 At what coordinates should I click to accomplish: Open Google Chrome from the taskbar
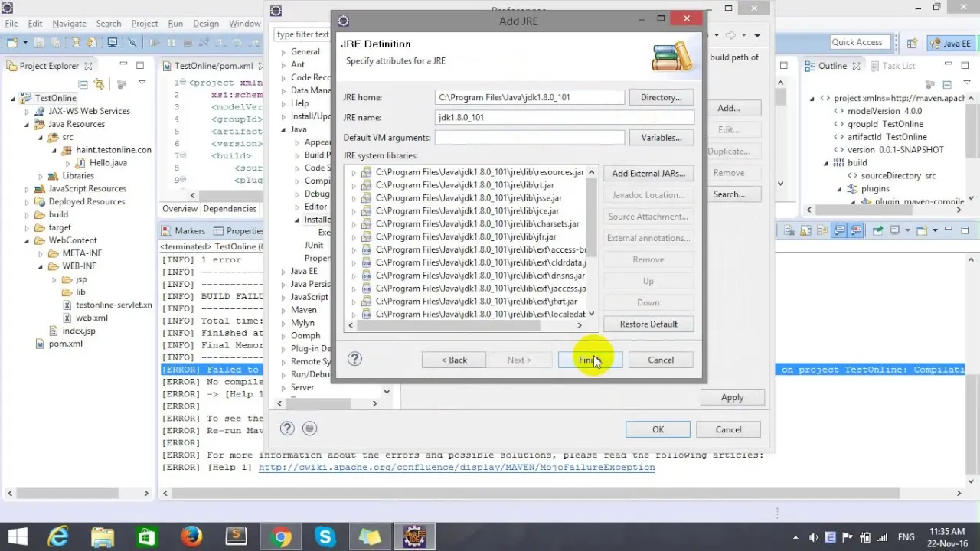280,537
